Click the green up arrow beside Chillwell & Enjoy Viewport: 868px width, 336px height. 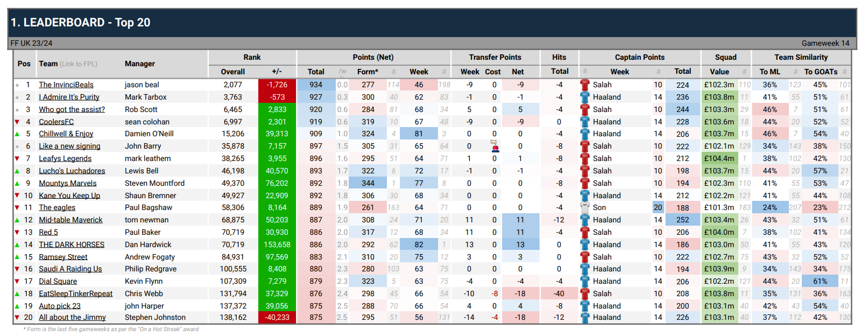17,134
